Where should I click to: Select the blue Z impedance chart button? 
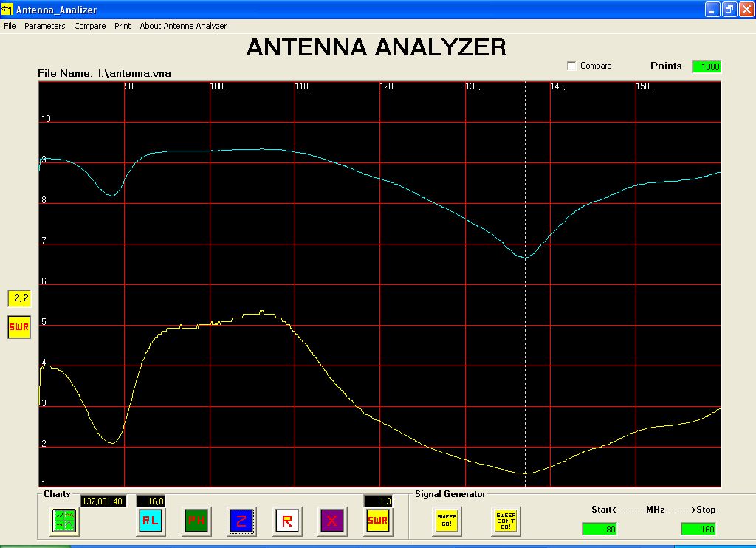click(241, 521)
